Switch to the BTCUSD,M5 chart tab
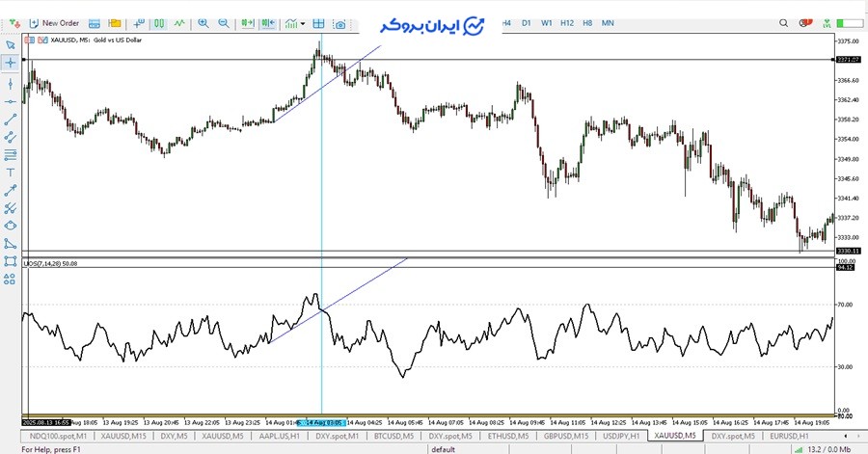Image resolution: width=868 pixels, height=454 pixels. click(393, 437)
